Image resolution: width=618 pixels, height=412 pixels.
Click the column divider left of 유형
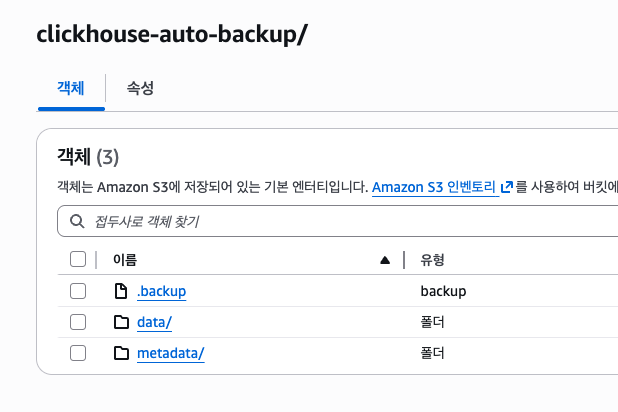(404, 260)
